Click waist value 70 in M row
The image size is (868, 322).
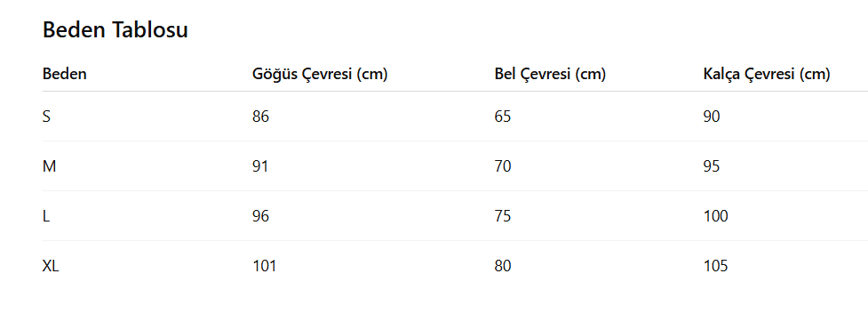pyautogui.click(x=503, y=166)
